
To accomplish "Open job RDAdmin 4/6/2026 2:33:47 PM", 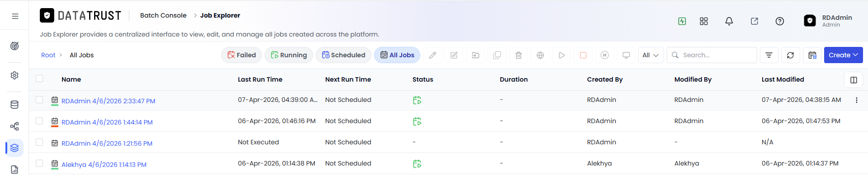I will (x=109, y=101).
